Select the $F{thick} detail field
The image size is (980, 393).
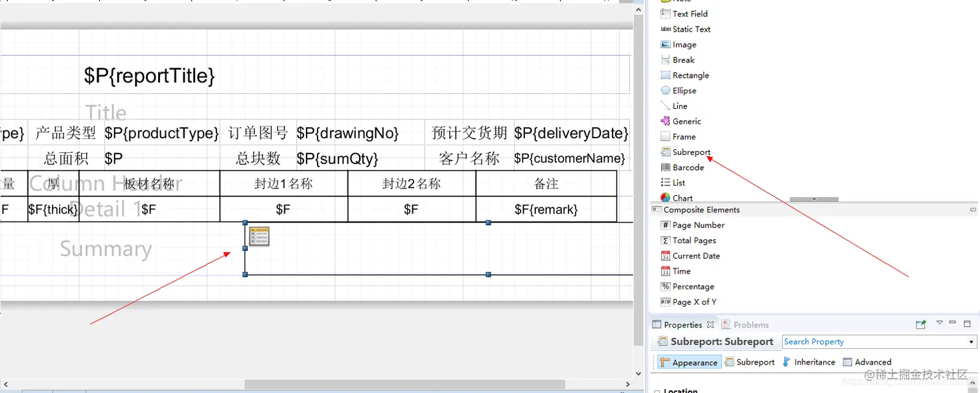[x=53, y=209]
